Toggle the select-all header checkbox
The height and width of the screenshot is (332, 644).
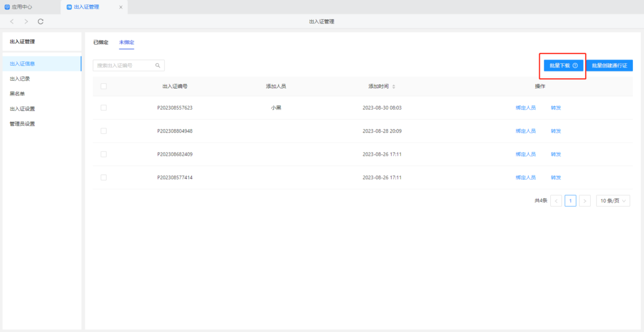tap(104, 86)
